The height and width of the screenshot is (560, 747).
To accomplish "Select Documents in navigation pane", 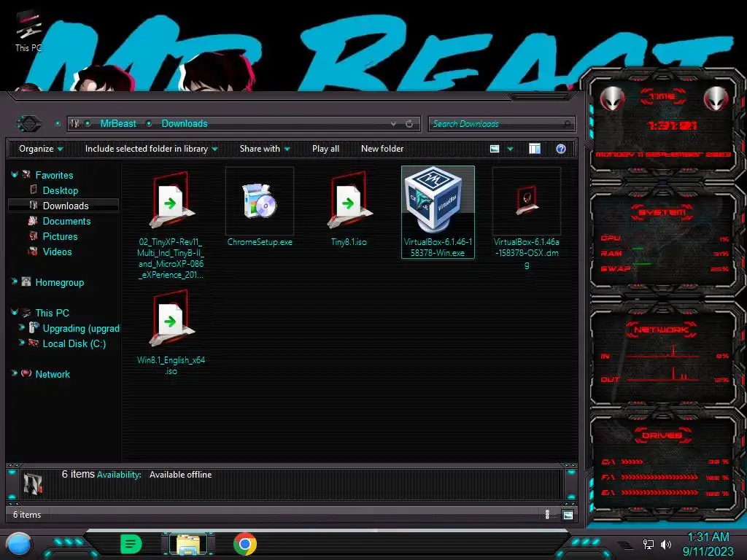I will pyautogui.click(x=66, y=221).
